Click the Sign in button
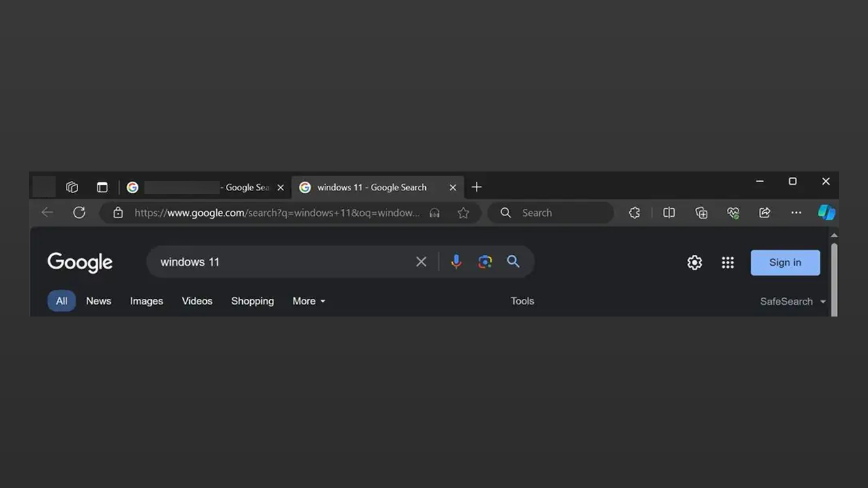 coord(785,262)
